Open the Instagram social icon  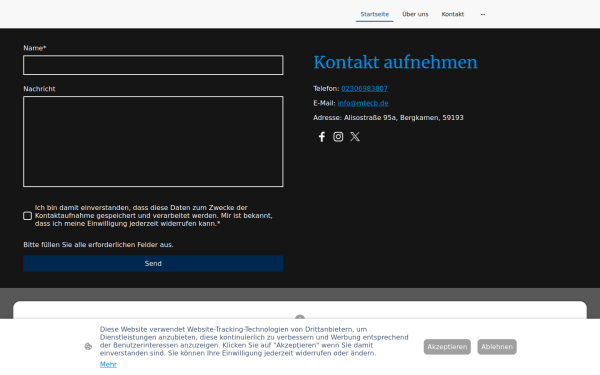(338, 137)
